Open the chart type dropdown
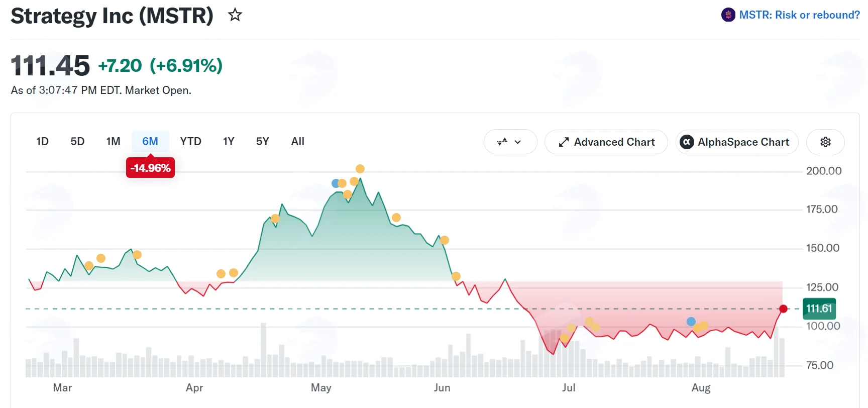 pyautogui.click(x=510, y=142)
